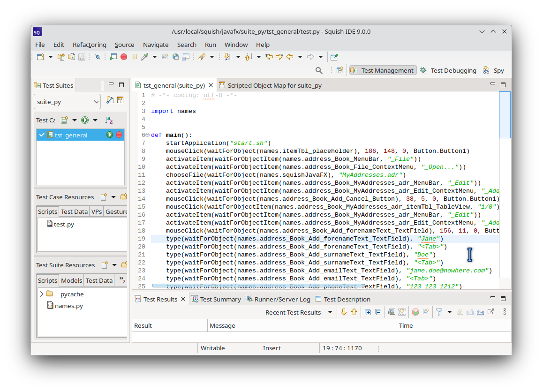Image resolution: width=543 pixels, height=392 pixels.
Task: Uncheck the tst_general test case checkbox
Action: (x=41, y=135)
